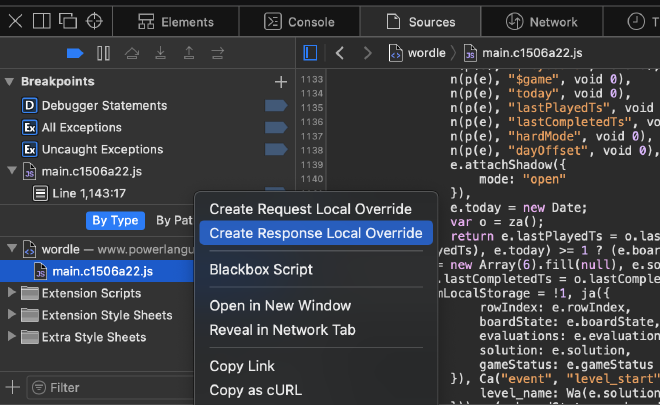Choose Create Response Local Override
660x405 pixels.
pyautogui.click(x=316, y=233)
